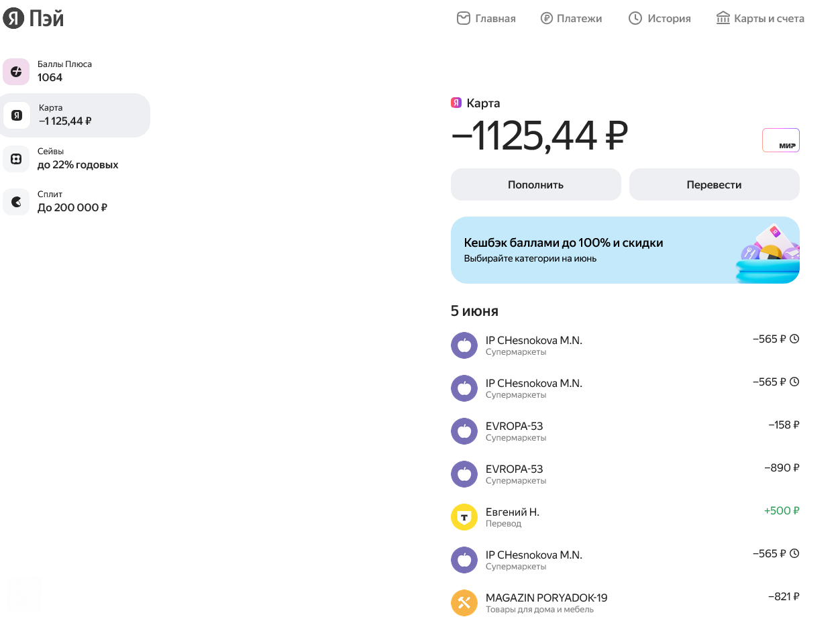Select Карта −1 125,44 ₽ sidebar item

click(x=75, y=115)
